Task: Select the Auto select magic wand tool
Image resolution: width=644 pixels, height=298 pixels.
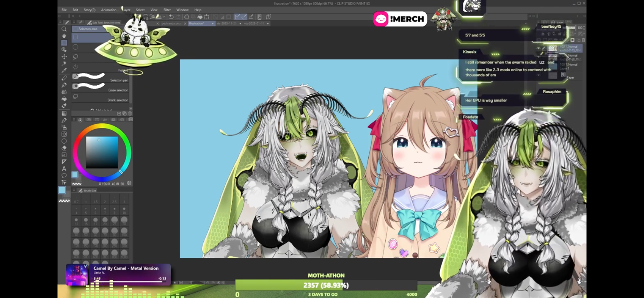Action: coord(64,63)
